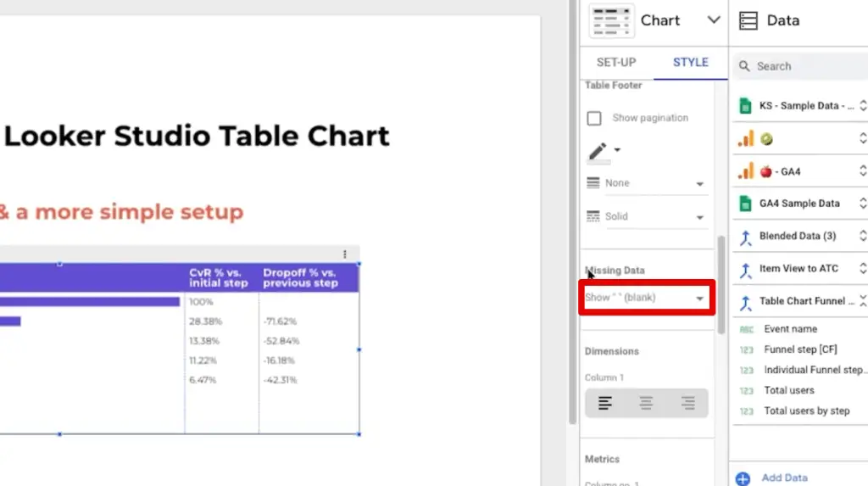Expand the kiwi data source

pos(862,138)
